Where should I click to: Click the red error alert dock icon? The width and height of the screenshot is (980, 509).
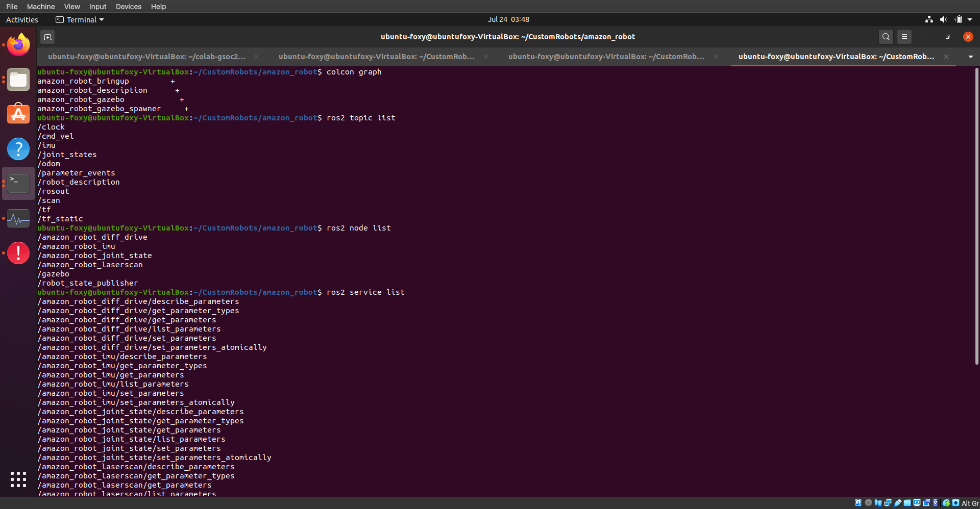coord(18,253)
